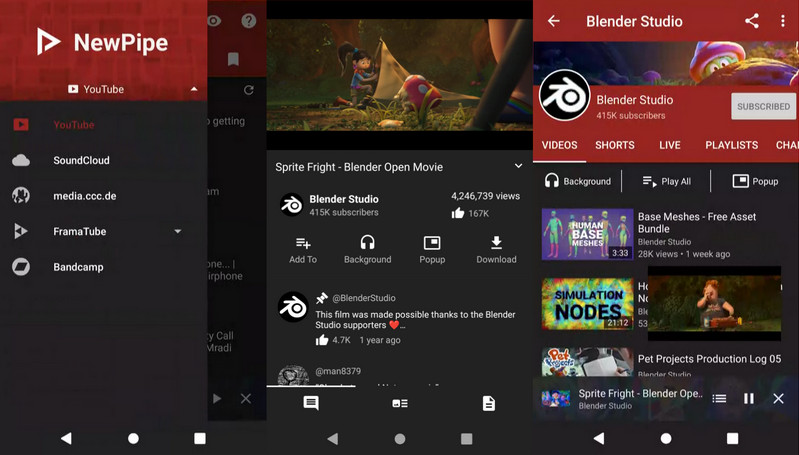Screen dimensions: 799x455
Task: Click the 4.7K comment like icon
Action: click(x=322, y=340)
